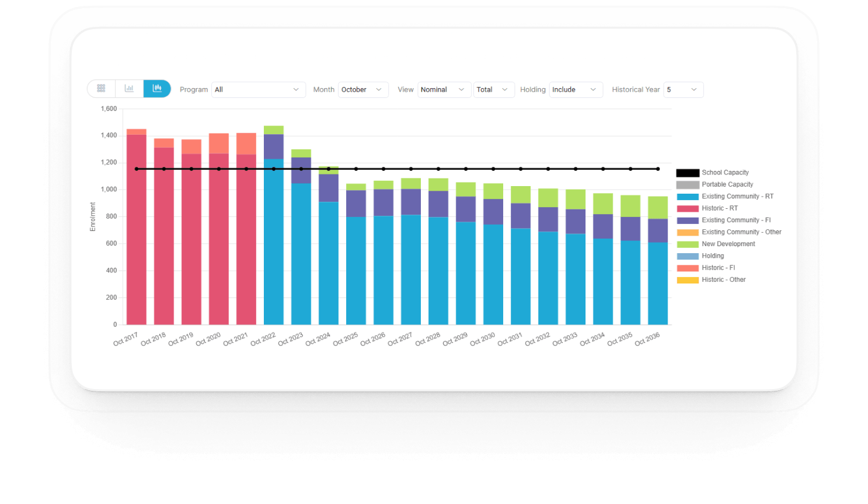Switch to simple bar chart view icon
This screenshot has width=868, height=504.
pos(129,89)
